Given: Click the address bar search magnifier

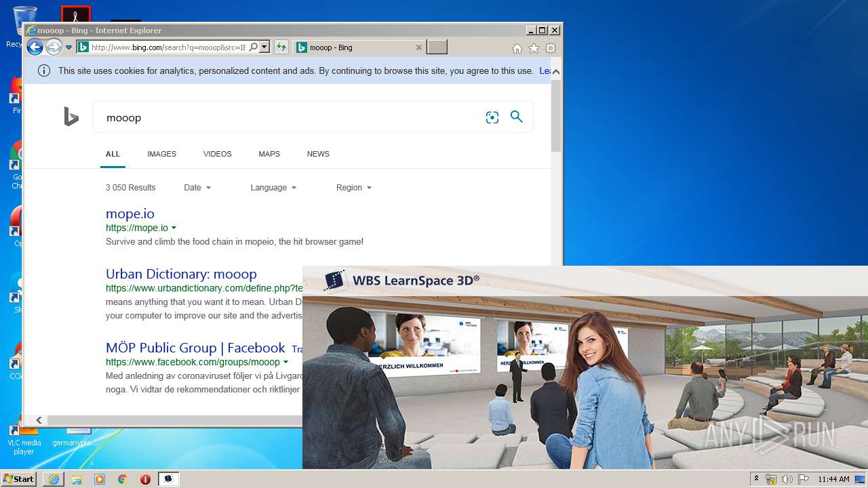Looking at the screenshot, I should tap(254, 47).
